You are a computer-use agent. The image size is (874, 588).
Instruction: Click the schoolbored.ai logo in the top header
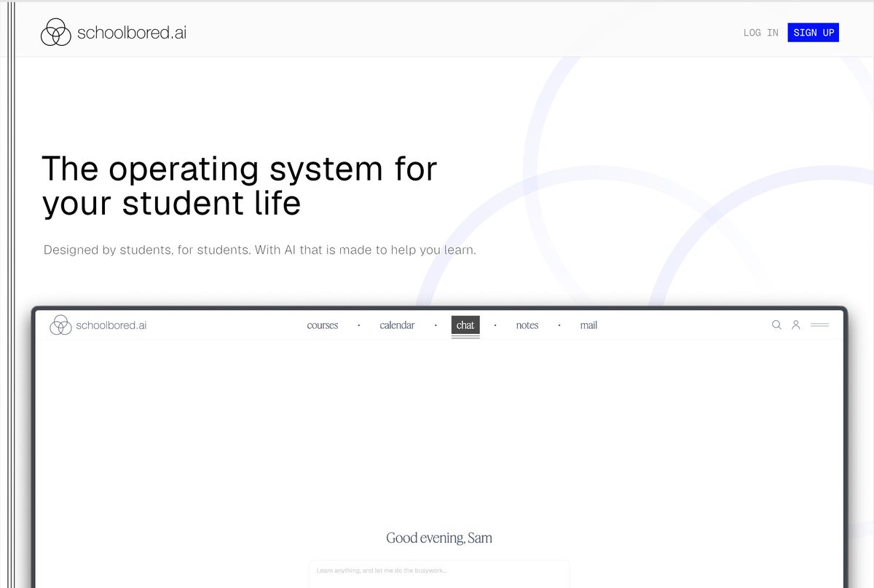114,33
